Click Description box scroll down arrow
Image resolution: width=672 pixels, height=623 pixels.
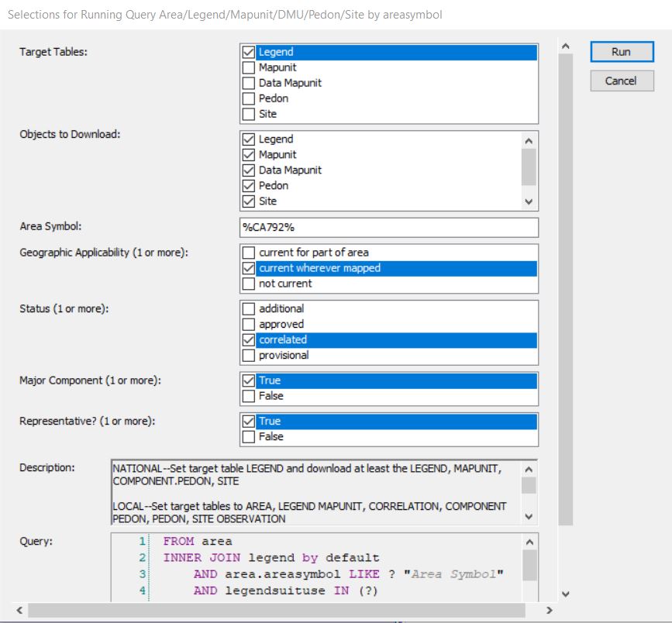(529, 517)
